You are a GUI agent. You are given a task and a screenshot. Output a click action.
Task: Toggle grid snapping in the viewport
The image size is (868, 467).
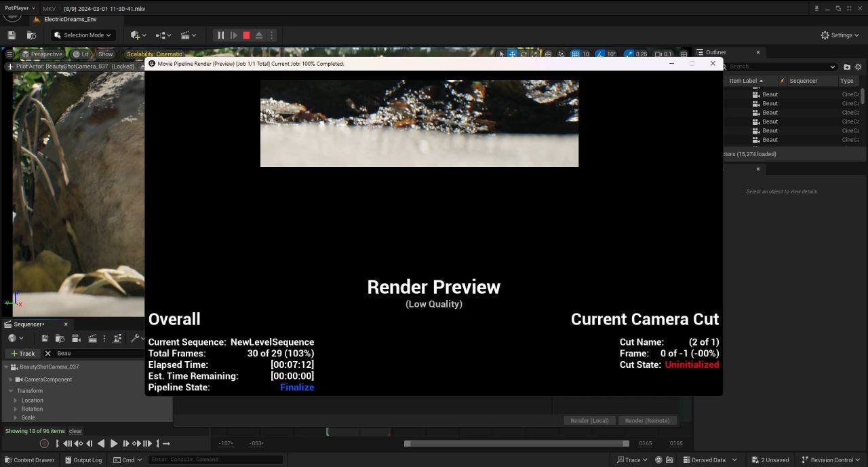(x=575, y=54)
